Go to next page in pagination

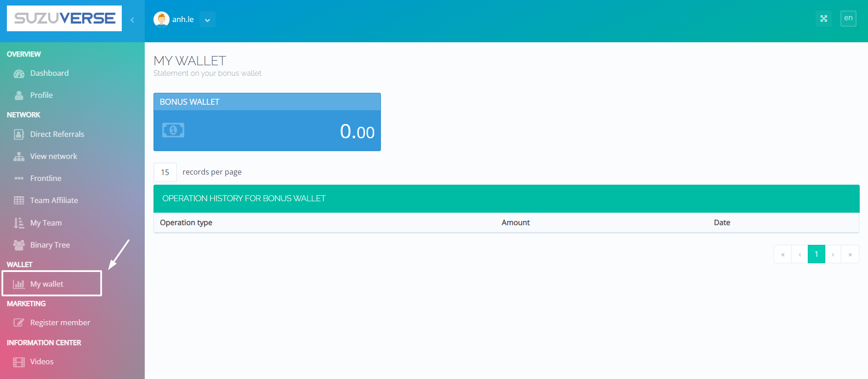[833, 254]
